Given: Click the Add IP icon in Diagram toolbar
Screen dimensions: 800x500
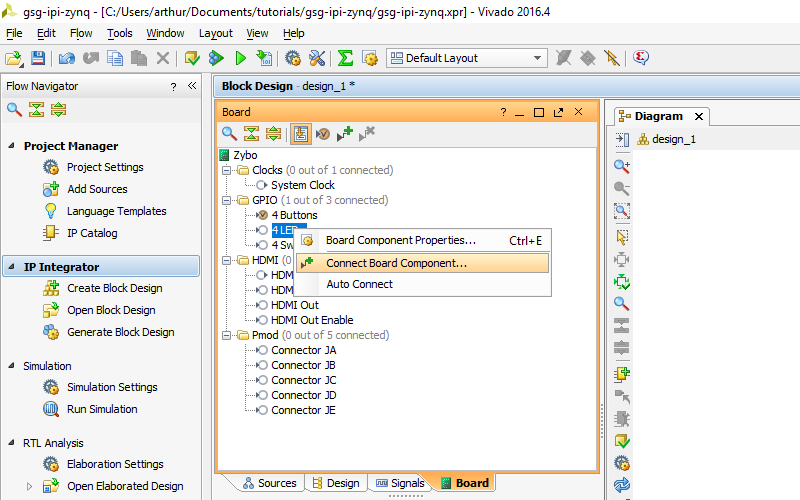Looking at the screenshot, I should (621, 374).
